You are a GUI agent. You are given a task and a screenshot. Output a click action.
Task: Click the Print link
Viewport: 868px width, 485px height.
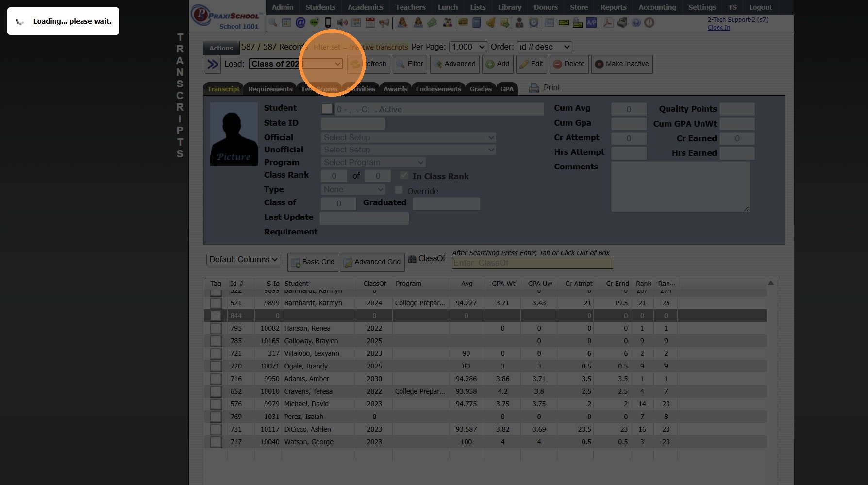[552, 87]
